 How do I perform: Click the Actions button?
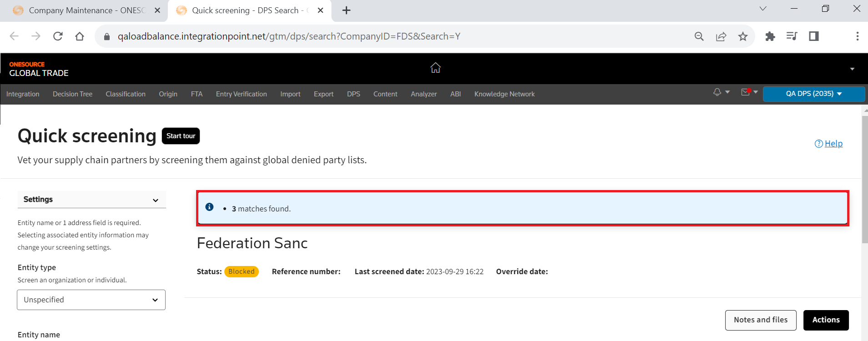click(826, 320)
